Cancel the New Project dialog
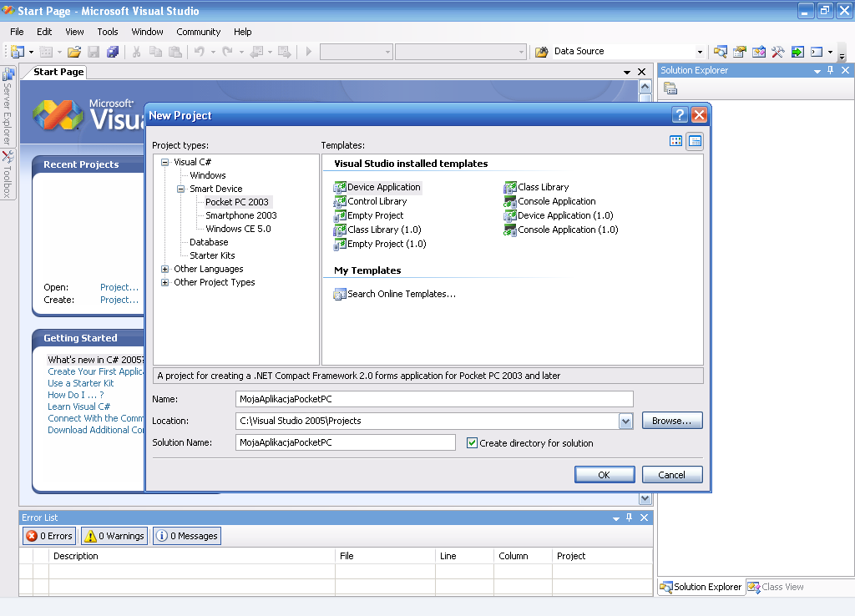855x616 pixels. [x=672, y=475]
